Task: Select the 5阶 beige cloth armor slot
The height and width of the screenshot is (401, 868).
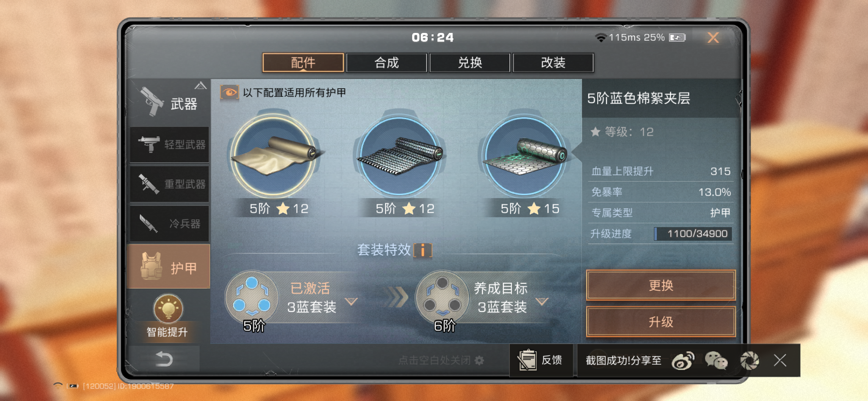Action: [x=275, y=156]
